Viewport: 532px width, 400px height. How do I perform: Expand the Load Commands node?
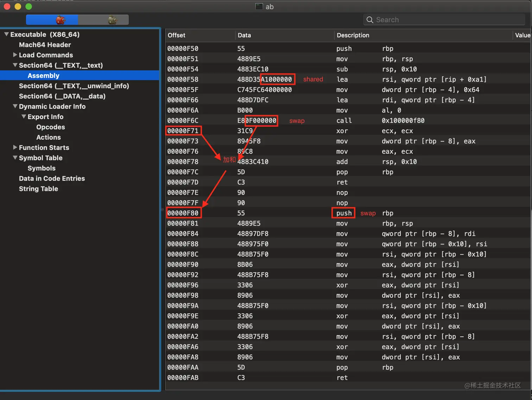15,55
